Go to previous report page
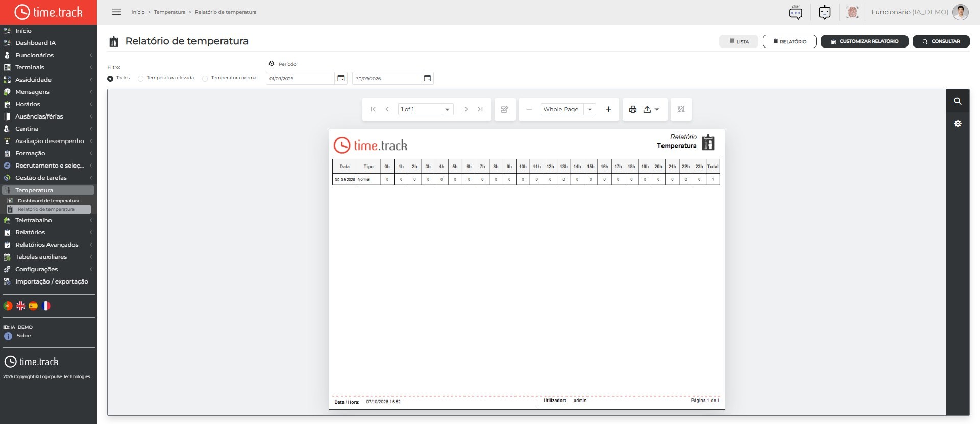This screenshot has height=424, width=980. (x=387, y=109)
